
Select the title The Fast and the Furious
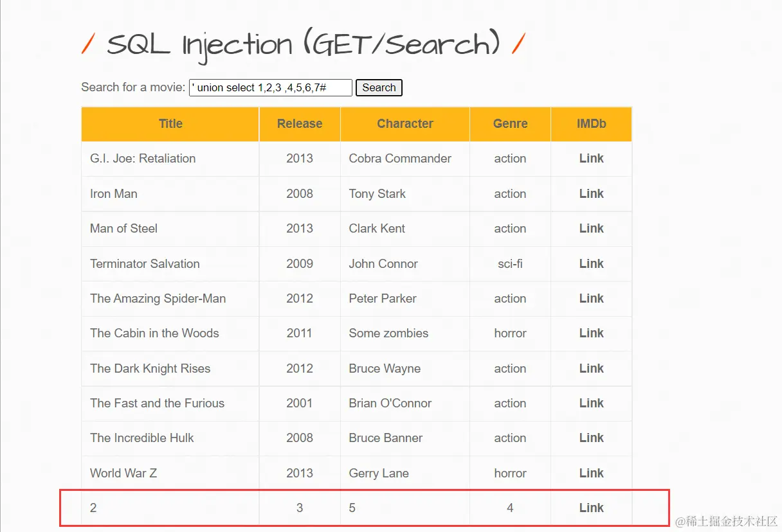[x=158, y=403]
